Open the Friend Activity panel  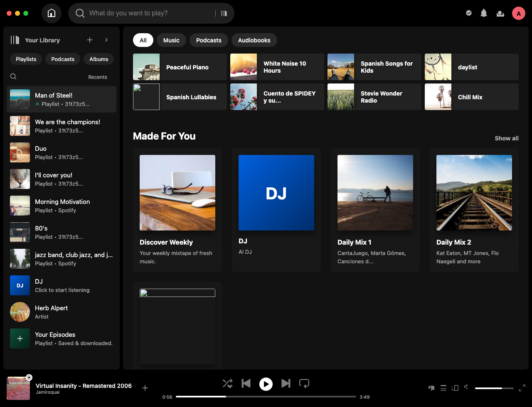point(500,13)
